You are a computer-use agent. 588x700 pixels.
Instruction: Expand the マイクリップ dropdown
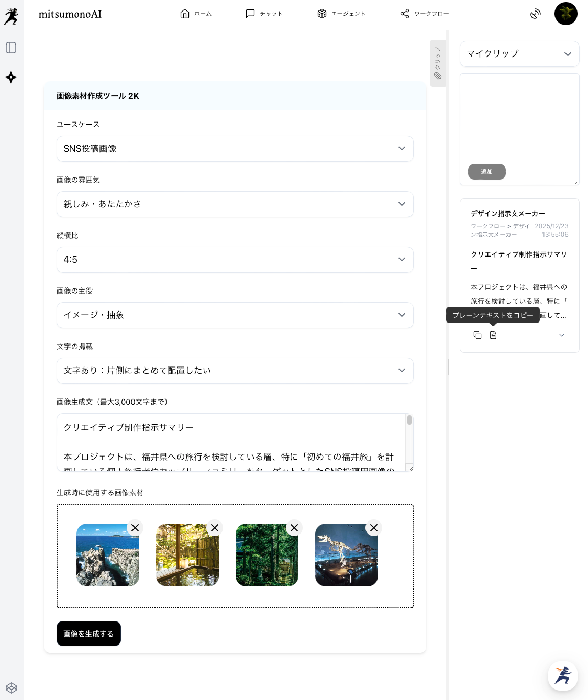pyautogui.click(x=519, y=54)
